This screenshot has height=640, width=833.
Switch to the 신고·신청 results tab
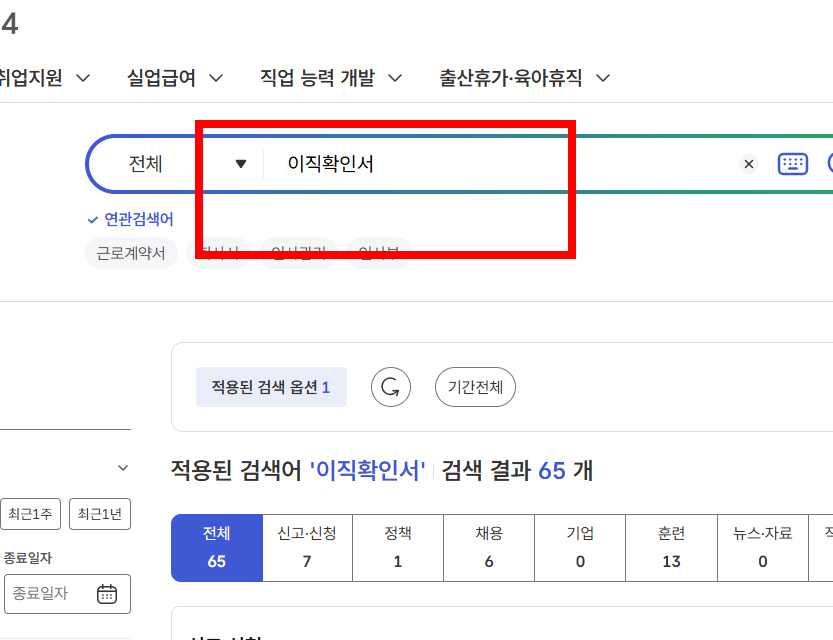307,547
